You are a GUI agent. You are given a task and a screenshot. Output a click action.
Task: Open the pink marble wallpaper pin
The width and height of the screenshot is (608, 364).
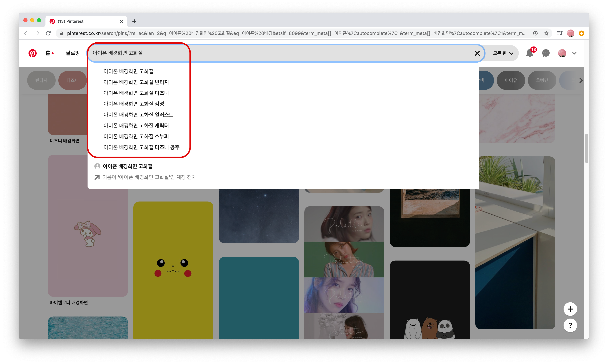[x=517, y=118]
